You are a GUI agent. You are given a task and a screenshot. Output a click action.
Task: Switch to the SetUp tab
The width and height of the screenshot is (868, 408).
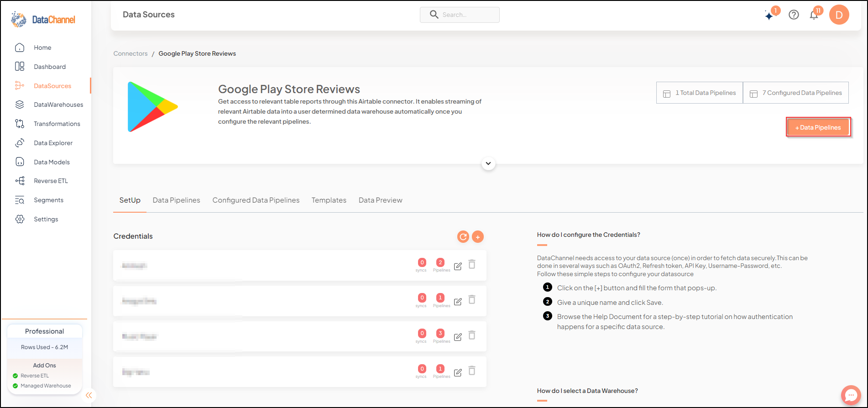click(130, 200)
